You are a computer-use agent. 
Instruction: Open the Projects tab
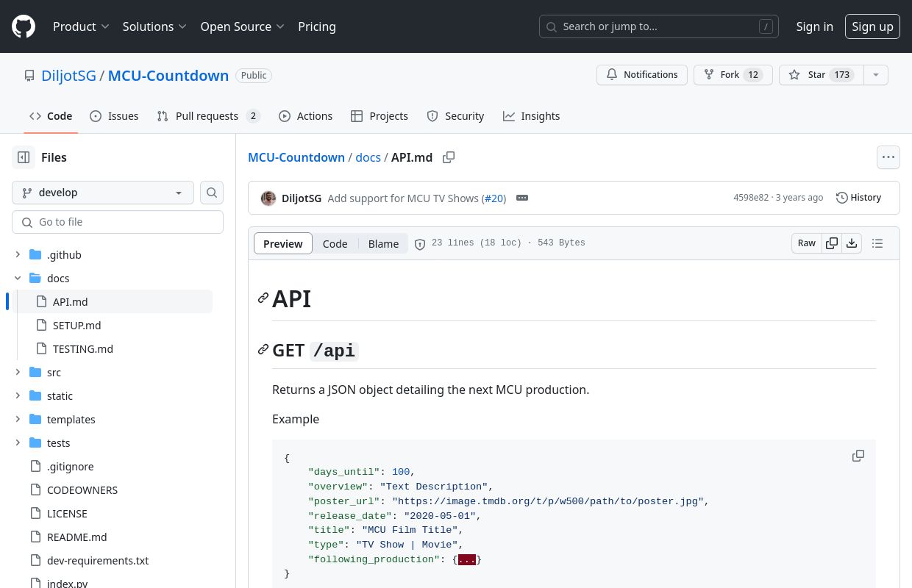(x=380, y=116)
